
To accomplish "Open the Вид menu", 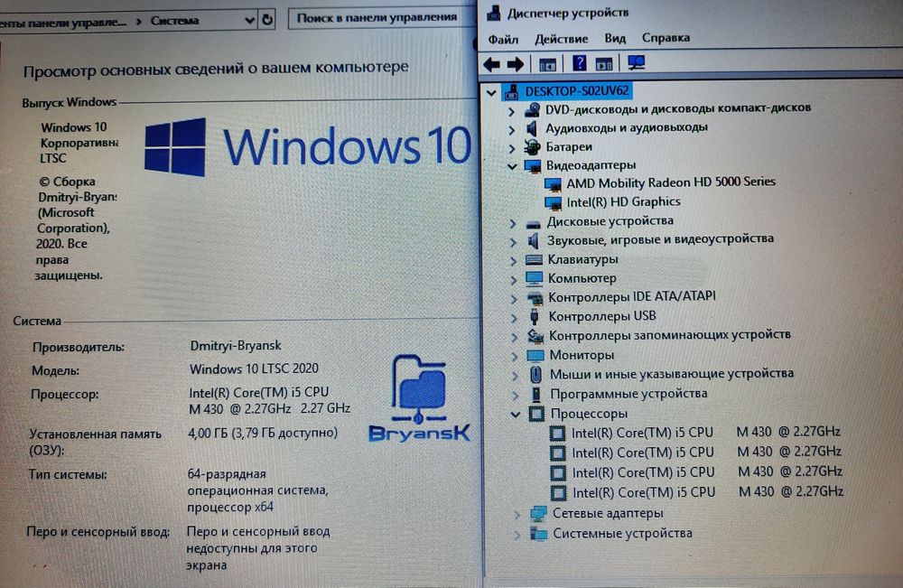I will pyautogui.click(x=614, y=38).
